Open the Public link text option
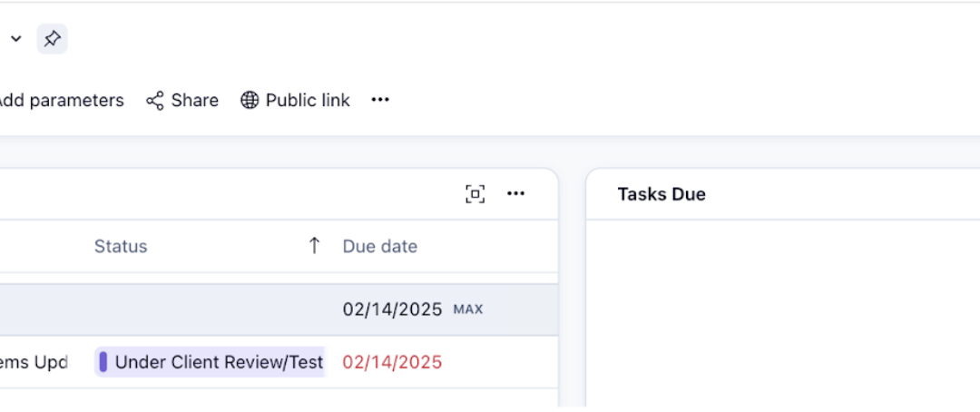980x412 pixels. 307,101
